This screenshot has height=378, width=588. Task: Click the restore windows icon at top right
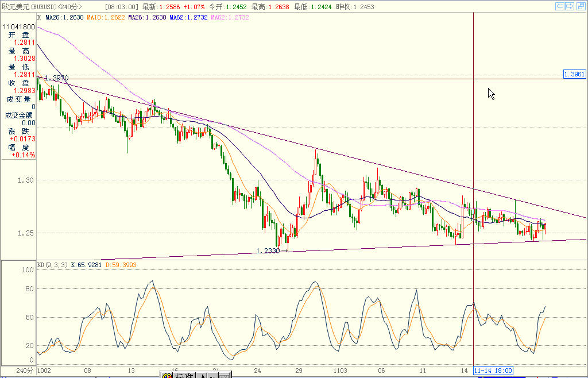tap(580, 6)
